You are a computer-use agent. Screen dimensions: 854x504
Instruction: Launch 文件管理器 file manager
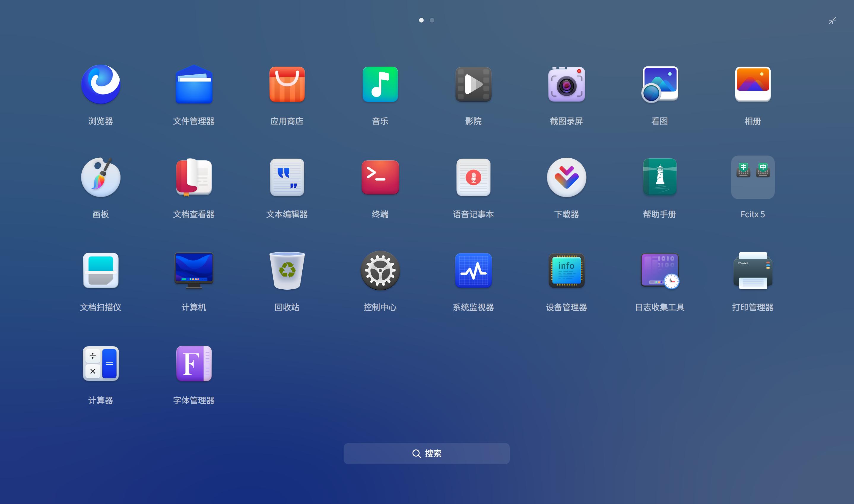click(194, 84)
